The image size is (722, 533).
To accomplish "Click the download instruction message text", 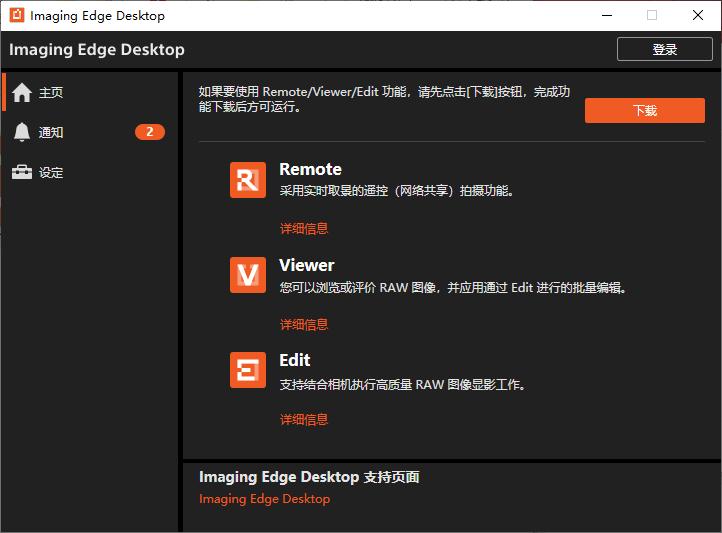I will 384,99.
